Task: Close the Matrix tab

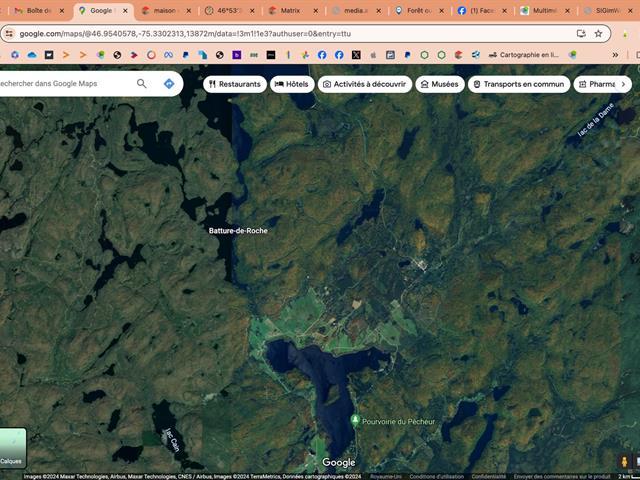Action: pyautogui.click(x=316, y=11)
